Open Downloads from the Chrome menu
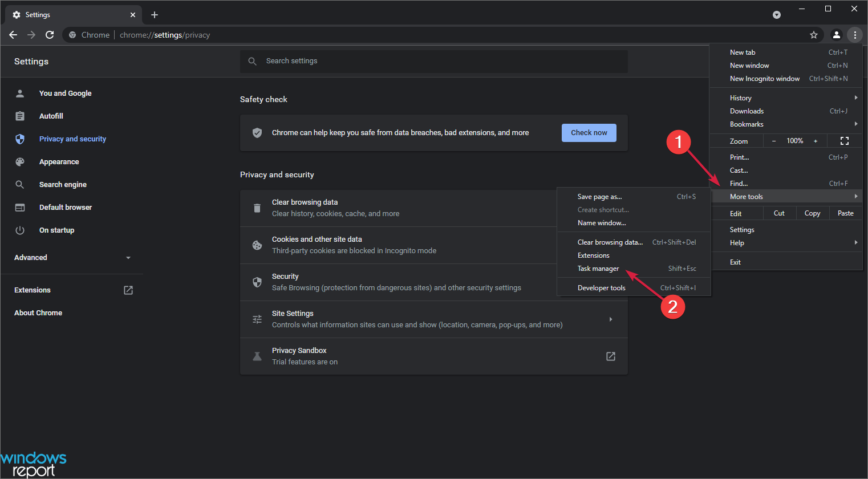Image resolution: width=868 pixels, height=479 pixels. pos(786,111)
